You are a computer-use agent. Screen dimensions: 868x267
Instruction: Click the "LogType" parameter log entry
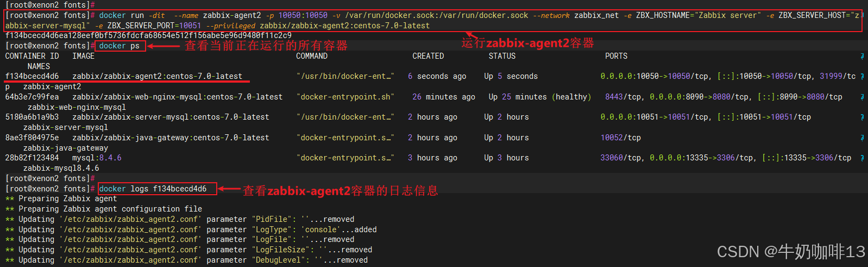[x=191, y=229]
